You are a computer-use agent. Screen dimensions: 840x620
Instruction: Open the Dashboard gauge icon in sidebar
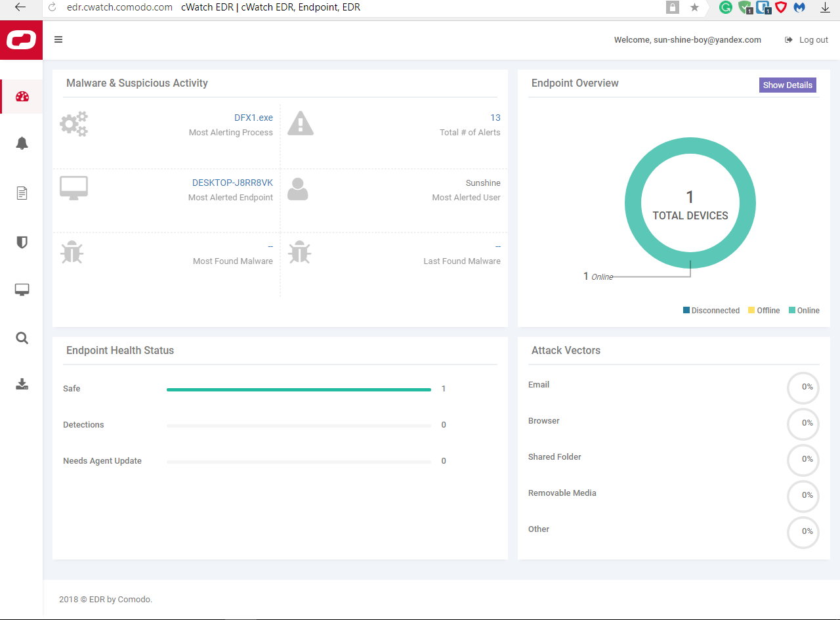22,97
